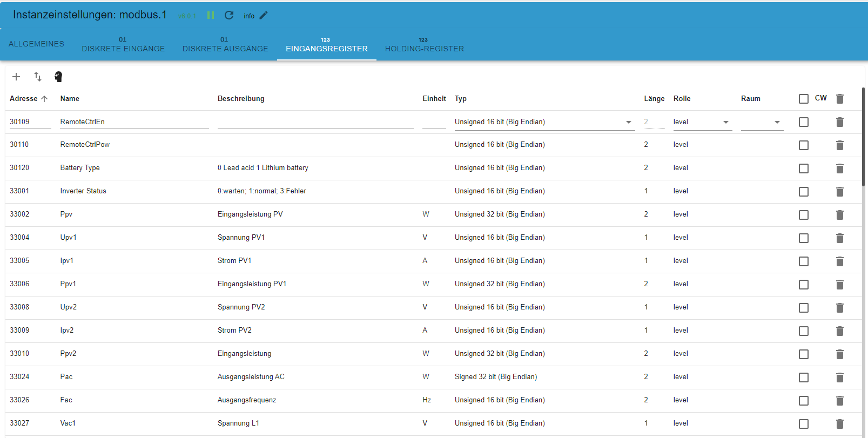Image resolution: width=868 pixels, height=438 pixels.
Task: Delete the Fac row
Action: (840, 401)
